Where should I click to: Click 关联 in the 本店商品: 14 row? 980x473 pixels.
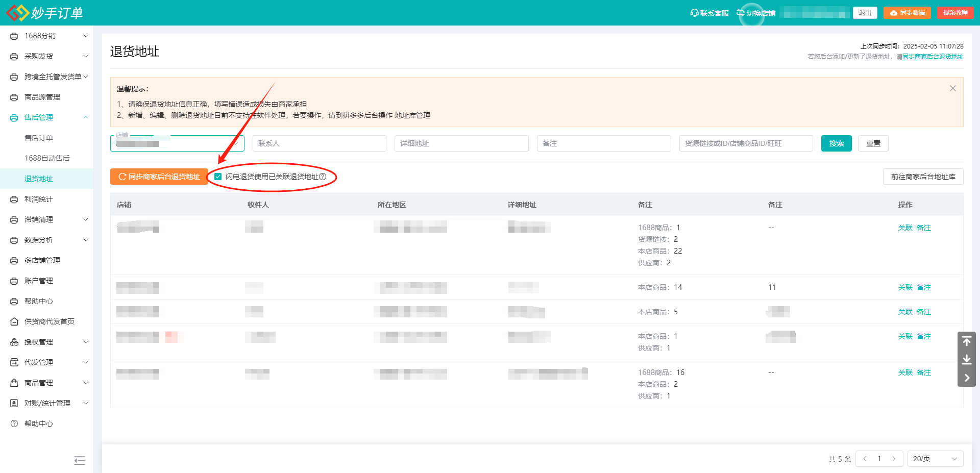pyautogui.click(x=905, y=287)
